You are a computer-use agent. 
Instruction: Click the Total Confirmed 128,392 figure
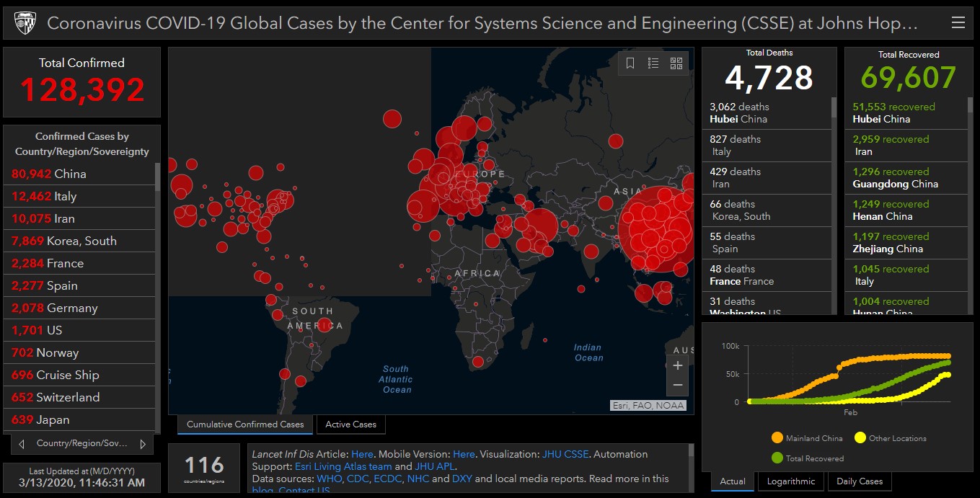pyautogui.click(x=82, y=90)
